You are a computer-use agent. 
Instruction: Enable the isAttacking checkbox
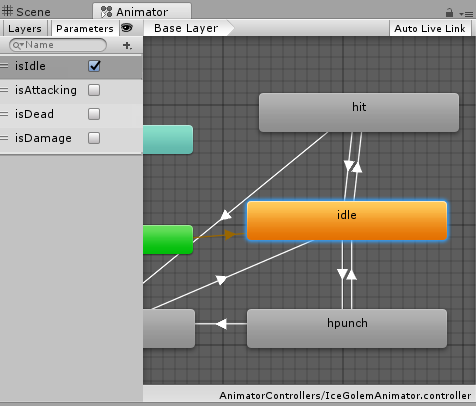(x=94, y=90)
